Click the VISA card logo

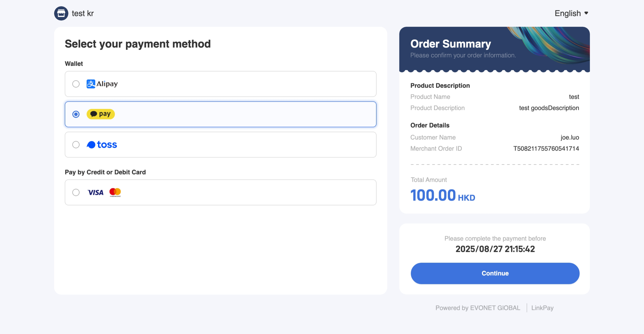(96, 192)
